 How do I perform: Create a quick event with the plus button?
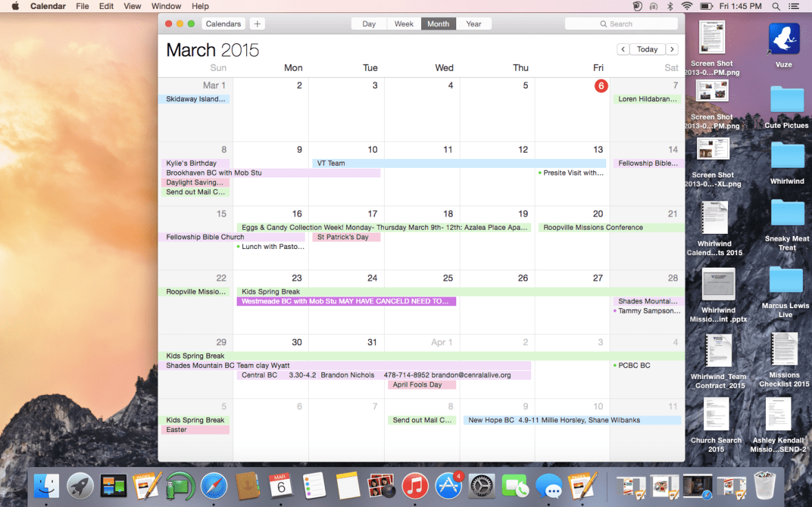point(257,23)
